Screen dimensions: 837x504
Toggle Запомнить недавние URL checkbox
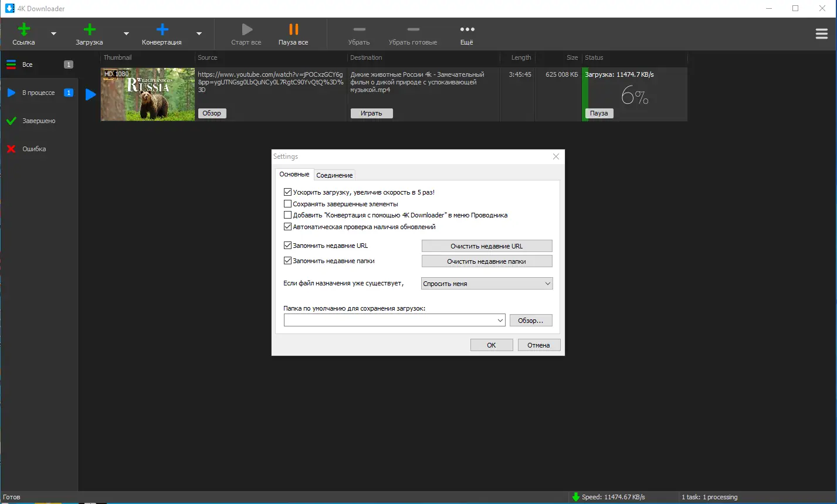(x=287, y=246)
